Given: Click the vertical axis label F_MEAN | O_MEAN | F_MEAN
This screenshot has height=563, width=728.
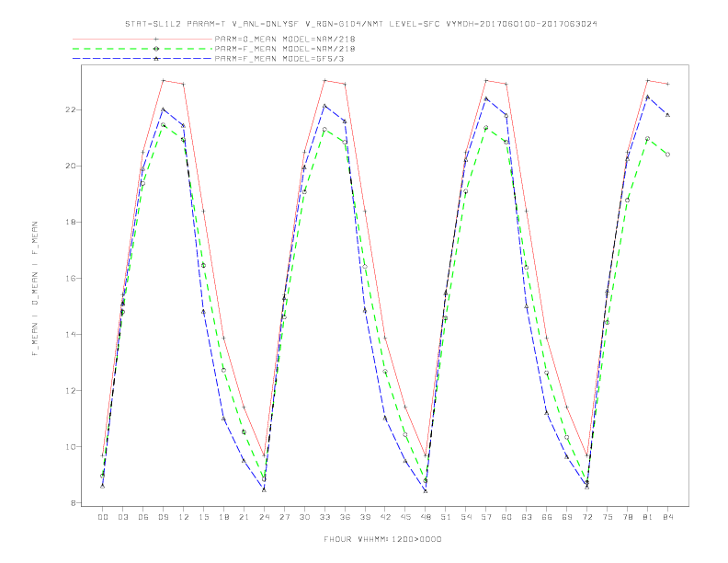Looking at the screenshot, I should click(35, 289).
